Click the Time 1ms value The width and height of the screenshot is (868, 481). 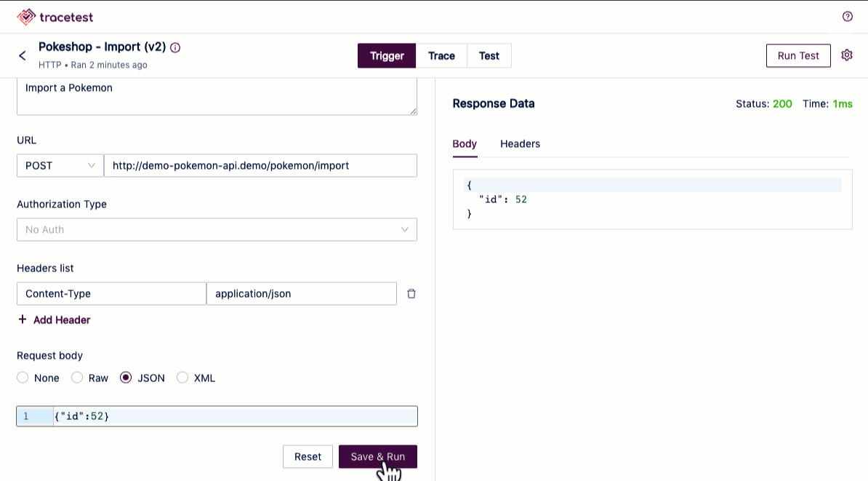point(843,103)
